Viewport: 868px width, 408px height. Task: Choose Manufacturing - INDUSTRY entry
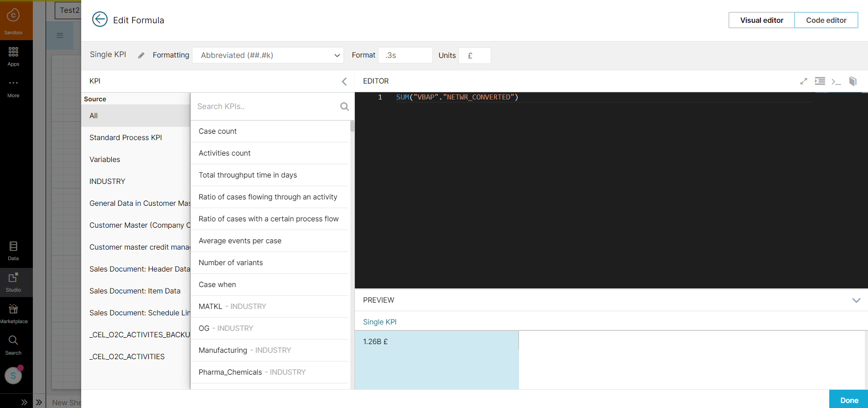270,350
